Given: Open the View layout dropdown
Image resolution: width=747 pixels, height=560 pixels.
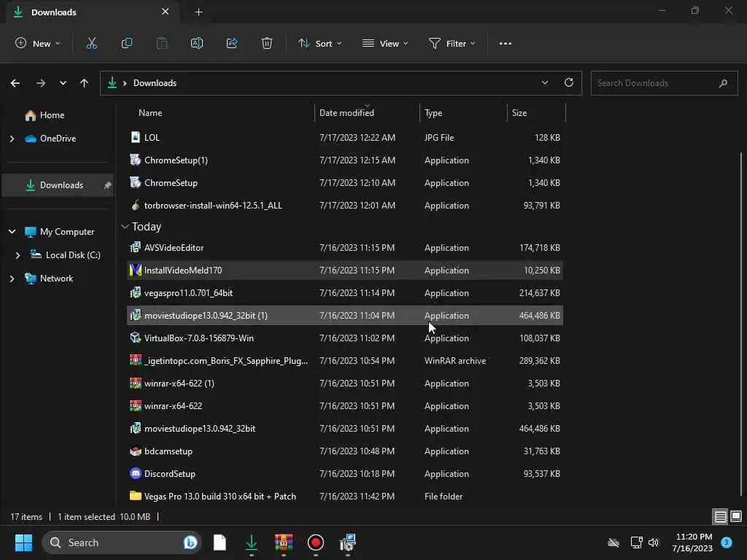Looking at the screenshot, I should (385, 43).
